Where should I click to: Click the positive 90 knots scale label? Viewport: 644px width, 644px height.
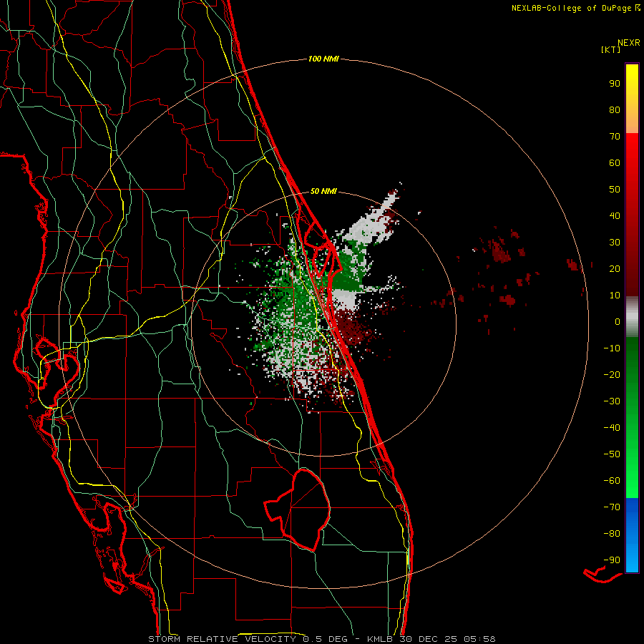click(x=615, y=84)
